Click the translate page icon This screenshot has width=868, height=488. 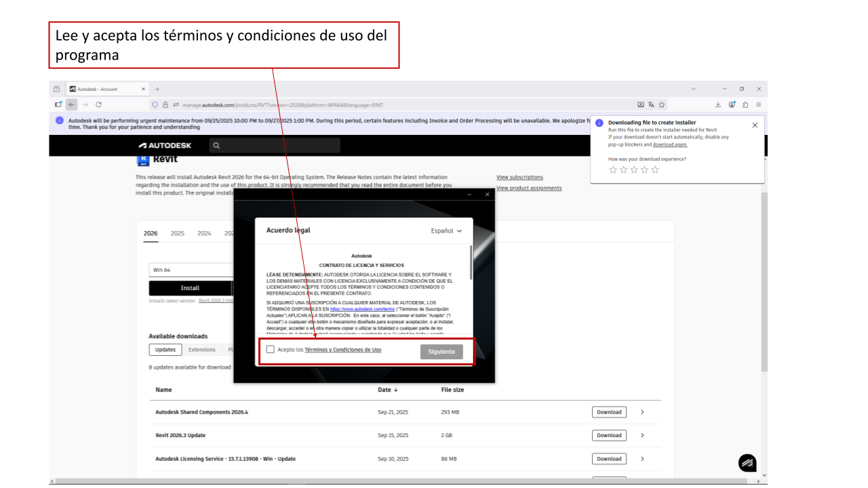pyautogui.click(x=651, y=104)
